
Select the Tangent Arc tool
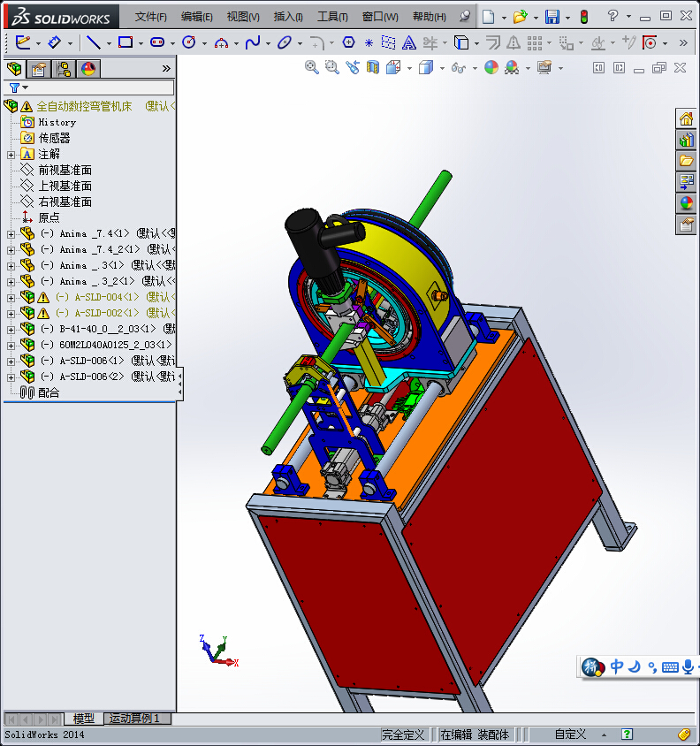221,43
